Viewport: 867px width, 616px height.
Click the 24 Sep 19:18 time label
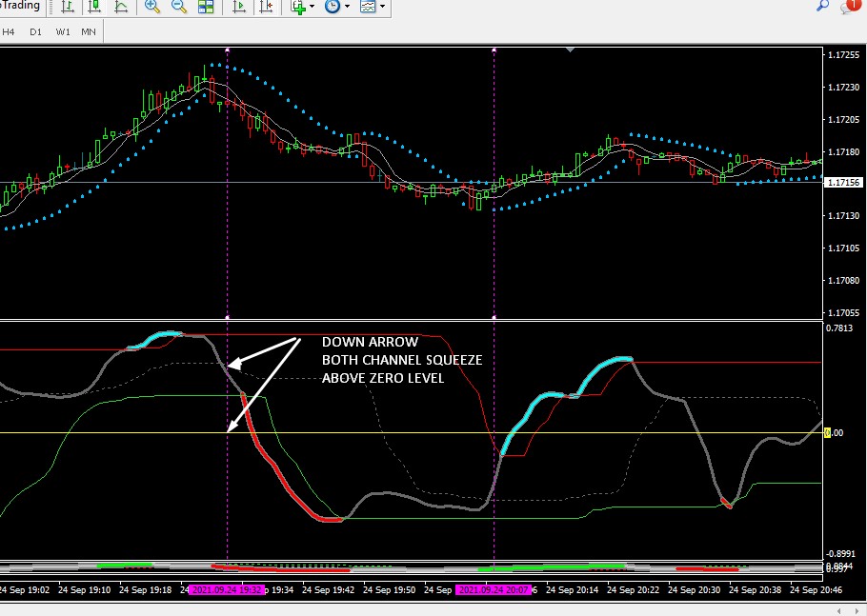tap(146, 590)
